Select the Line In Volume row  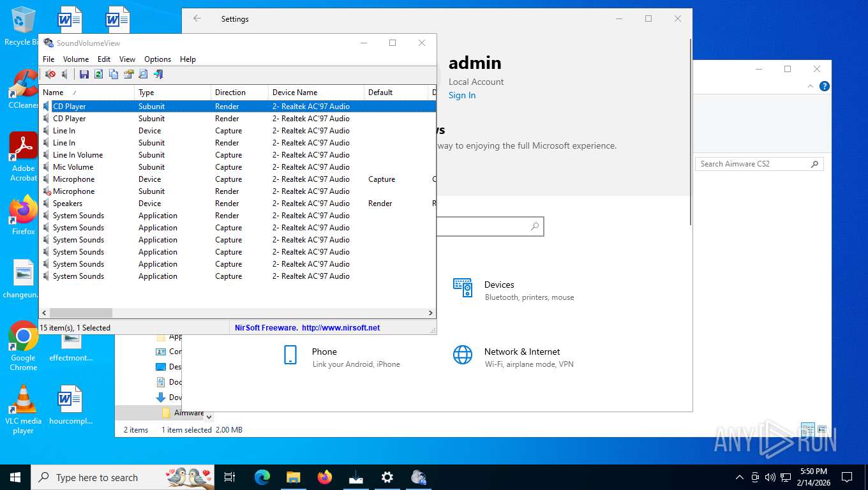coord(237,155)
